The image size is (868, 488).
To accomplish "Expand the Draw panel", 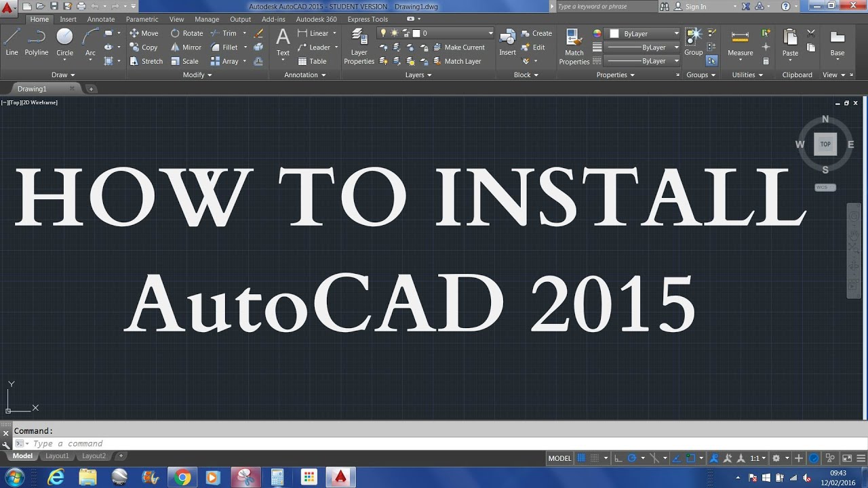I will point(62,75).
